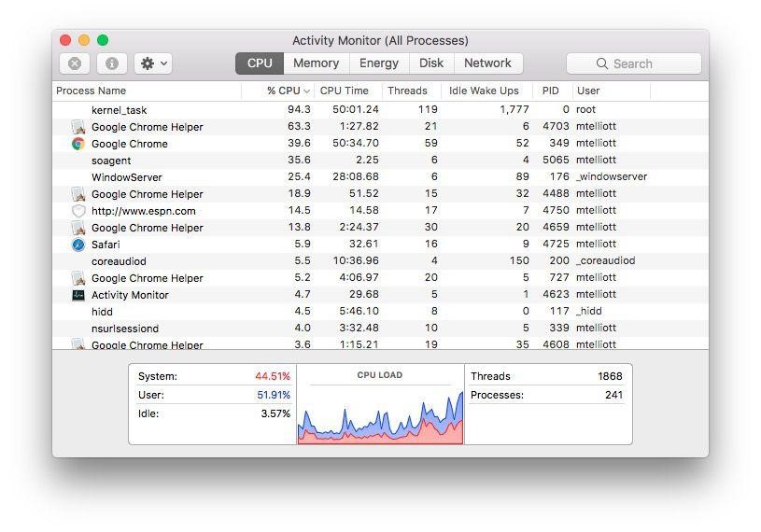Click the 50:34.70 CPU Time value
This screenshot has height=532, width=761.
click(355, 143)
